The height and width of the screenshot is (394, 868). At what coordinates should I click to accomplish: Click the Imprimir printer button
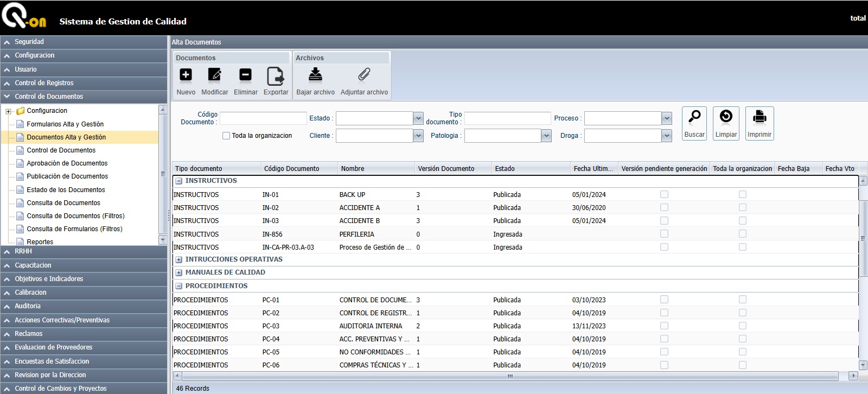[759, 124]
